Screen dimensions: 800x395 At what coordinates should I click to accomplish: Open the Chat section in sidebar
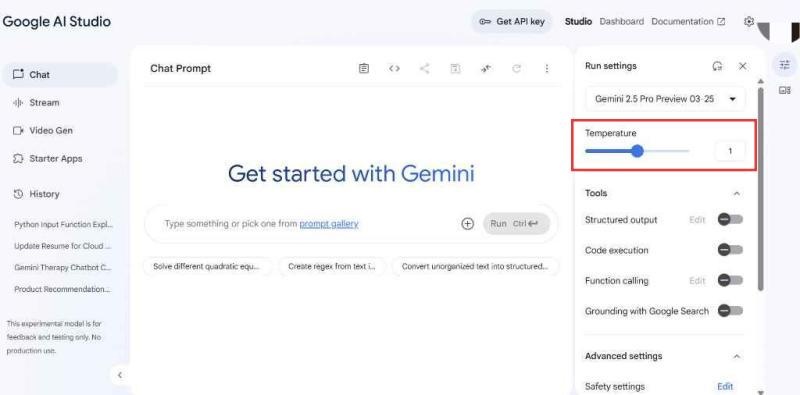[60, 75]
